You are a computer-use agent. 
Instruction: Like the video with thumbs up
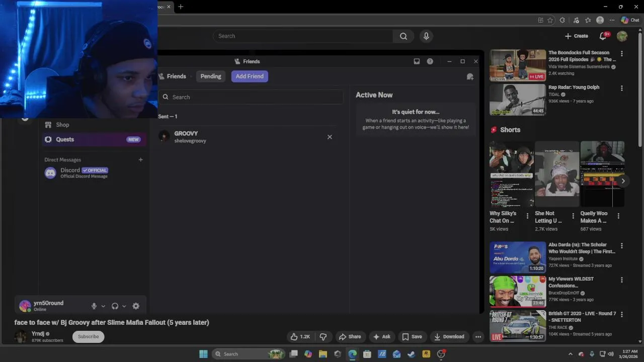point(300,337)
